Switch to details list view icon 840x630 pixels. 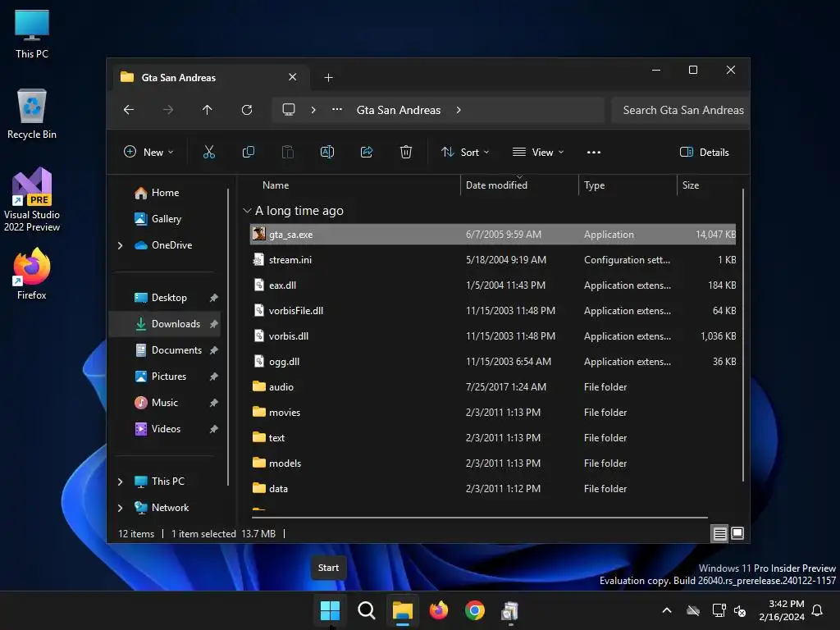720,533
